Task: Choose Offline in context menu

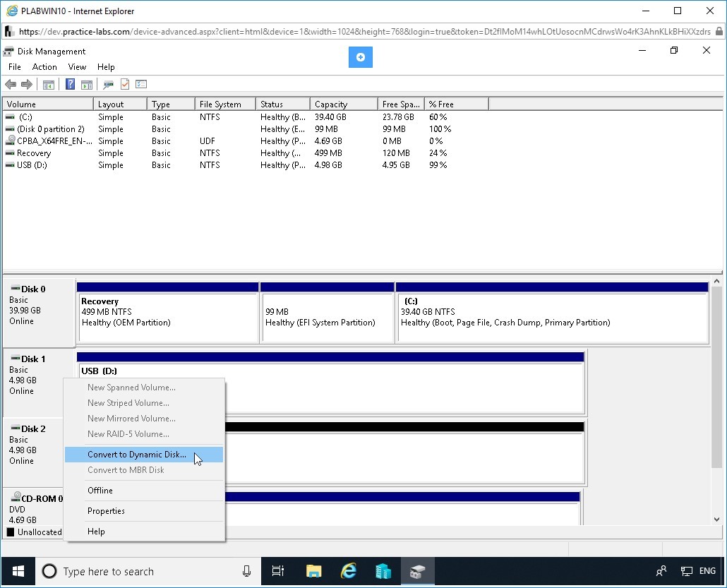Action: tap(144, 491)
